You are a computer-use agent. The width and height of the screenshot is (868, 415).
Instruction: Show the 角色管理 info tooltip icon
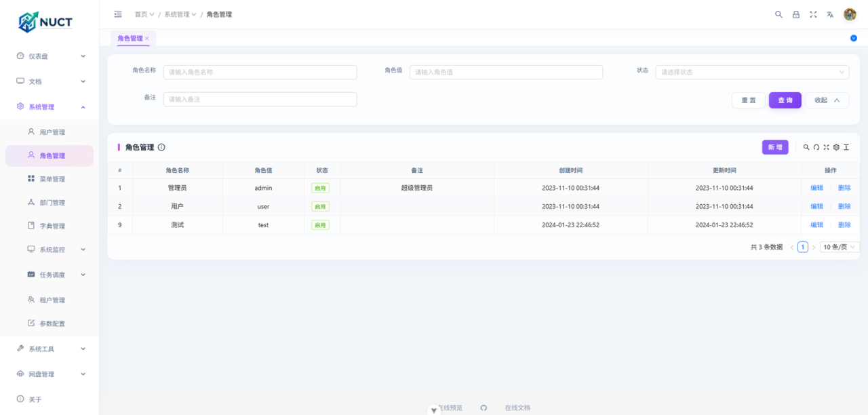point(161,147)
